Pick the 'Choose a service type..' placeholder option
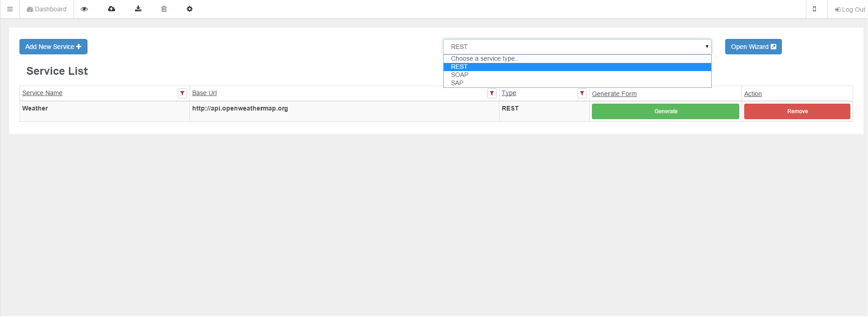 tap(484, 59)
